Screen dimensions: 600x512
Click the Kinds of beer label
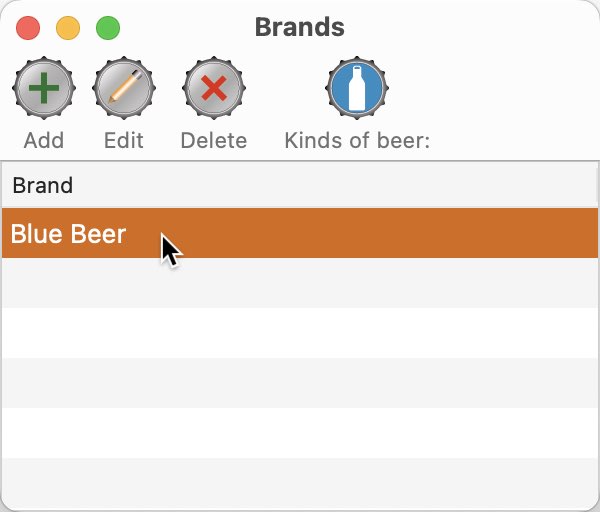click(x=357, y=140)
